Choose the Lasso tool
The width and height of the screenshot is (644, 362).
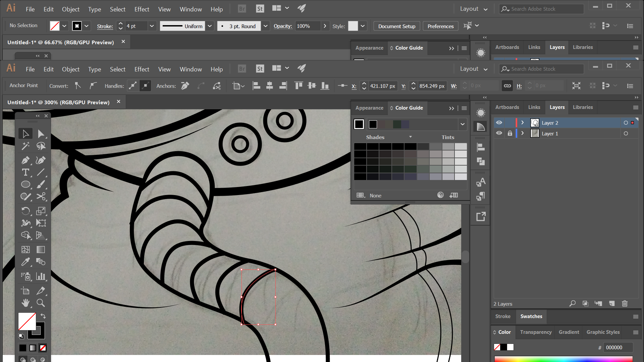pos(41,146)
